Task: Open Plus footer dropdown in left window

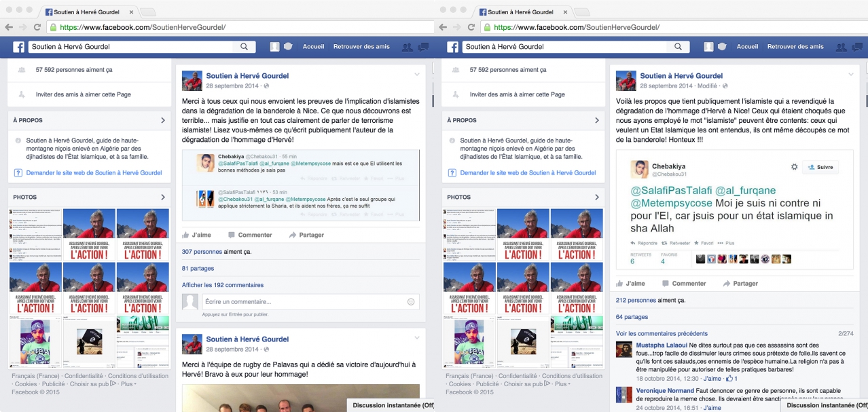Action: tap(128, 384)
